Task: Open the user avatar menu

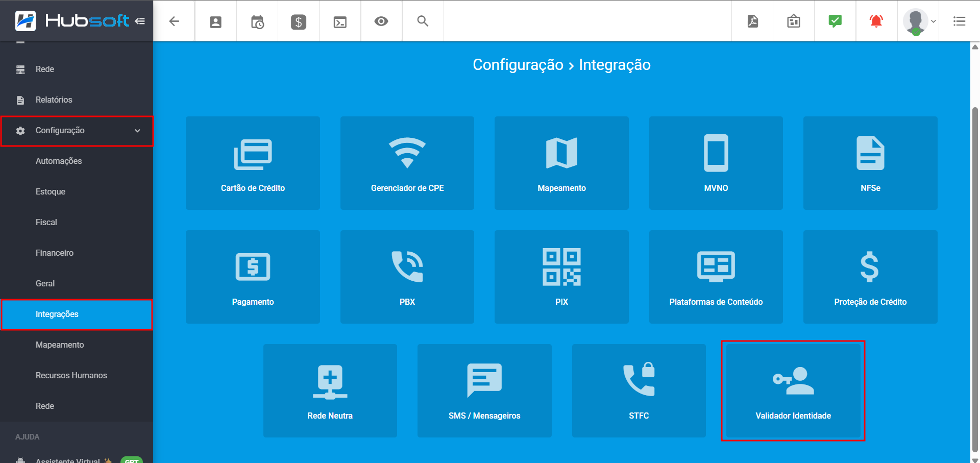Action: click(919, 21)
